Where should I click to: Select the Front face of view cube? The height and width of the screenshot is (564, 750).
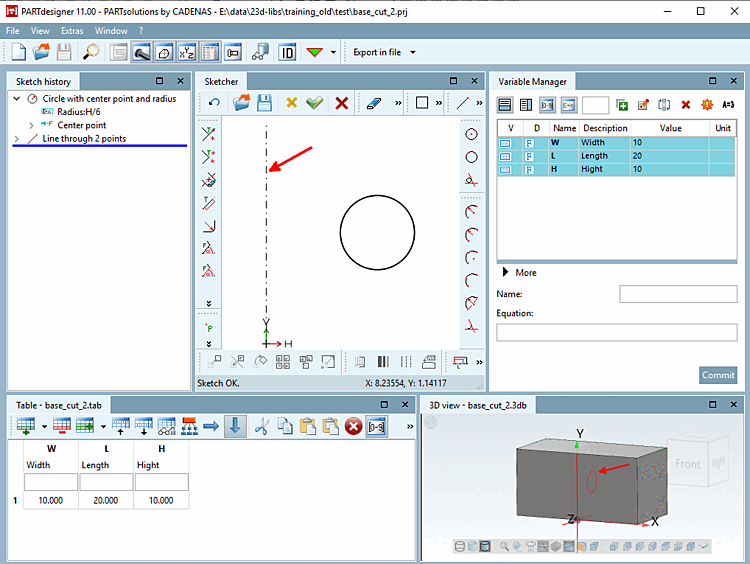[688, 464]
